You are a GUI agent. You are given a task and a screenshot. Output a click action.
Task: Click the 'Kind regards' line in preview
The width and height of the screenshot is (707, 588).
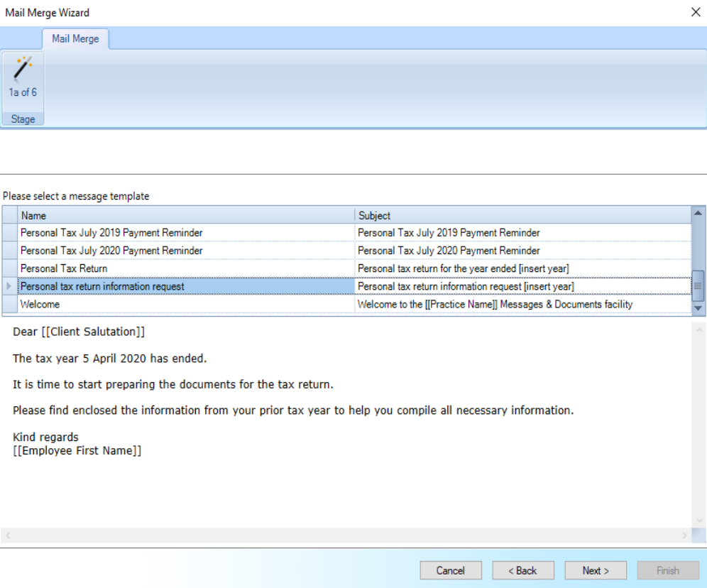coord(45,437)
